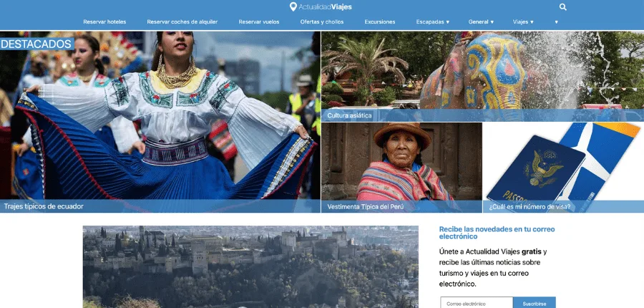The height and width of the screenshot is (308, 644).
Task: Open Reservar hoteles menu item
Action: (x=104, y=21)
